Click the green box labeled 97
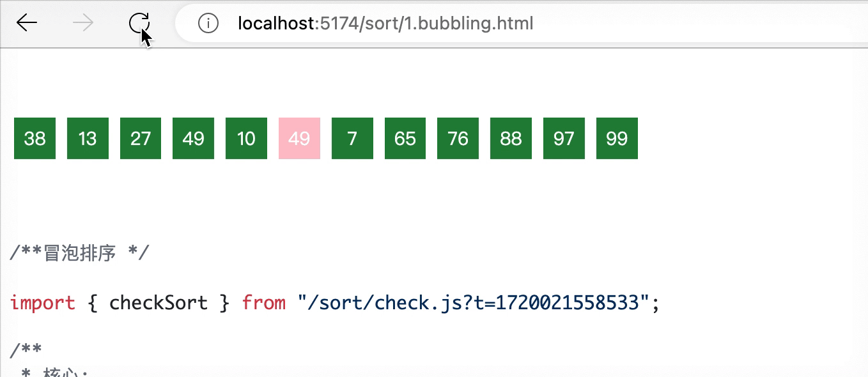The height and width of the screenshot is (377, 868). [x=563, y=138]
